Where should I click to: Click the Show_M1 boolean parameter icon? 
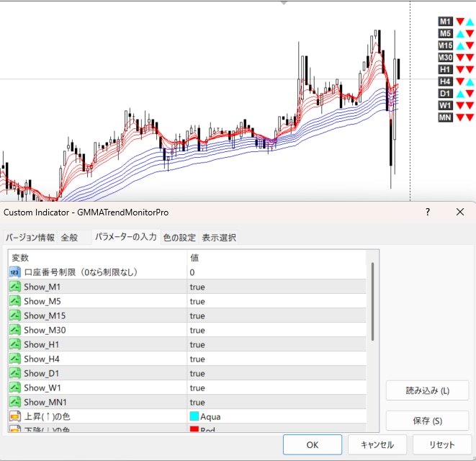coord(15,287)
